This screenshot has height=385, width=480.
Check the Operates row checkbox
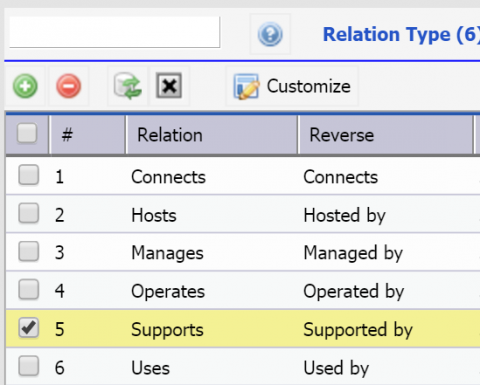[x=29, y=289]
